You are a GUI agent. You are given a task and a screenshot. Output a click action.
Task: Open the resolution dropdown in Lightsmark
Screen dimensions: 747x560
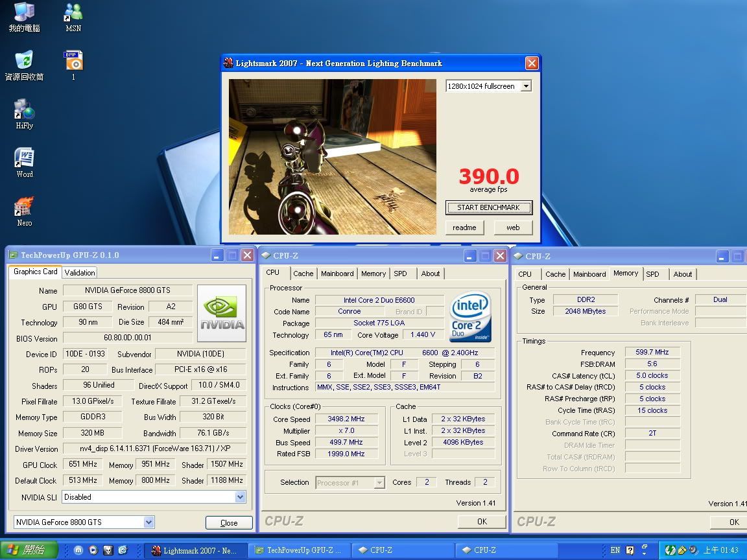[526, 86]
